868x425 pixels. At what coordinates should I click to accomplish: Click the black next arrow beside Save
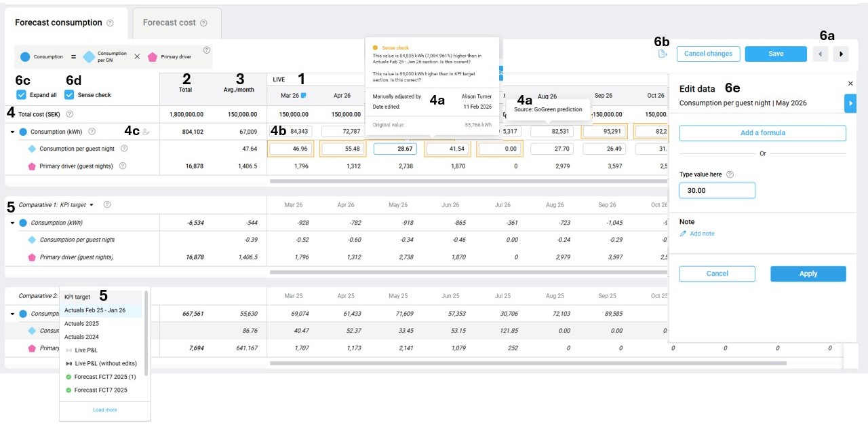tap(841, 54)
